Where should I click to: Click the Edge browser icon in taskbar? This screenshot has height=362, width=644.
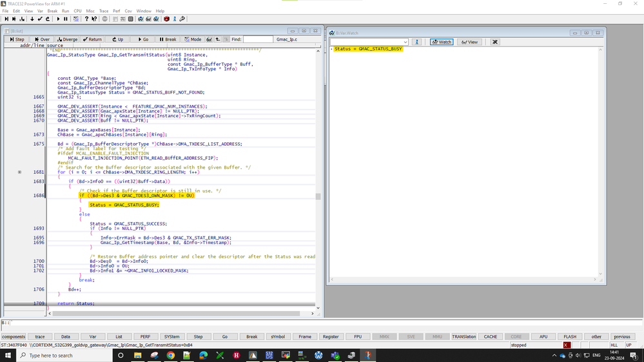203,356
